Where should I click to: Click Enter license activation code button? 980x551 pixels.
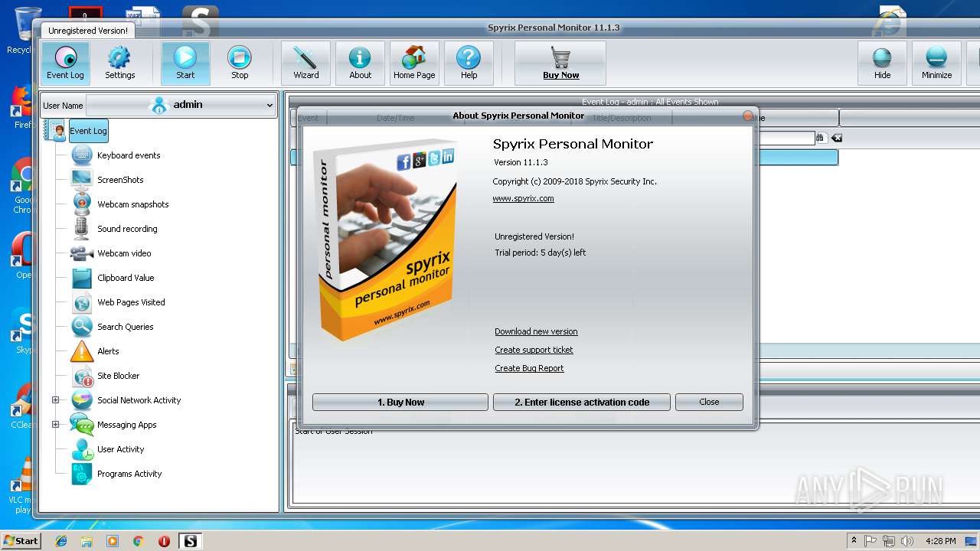[x=582, y=402]
